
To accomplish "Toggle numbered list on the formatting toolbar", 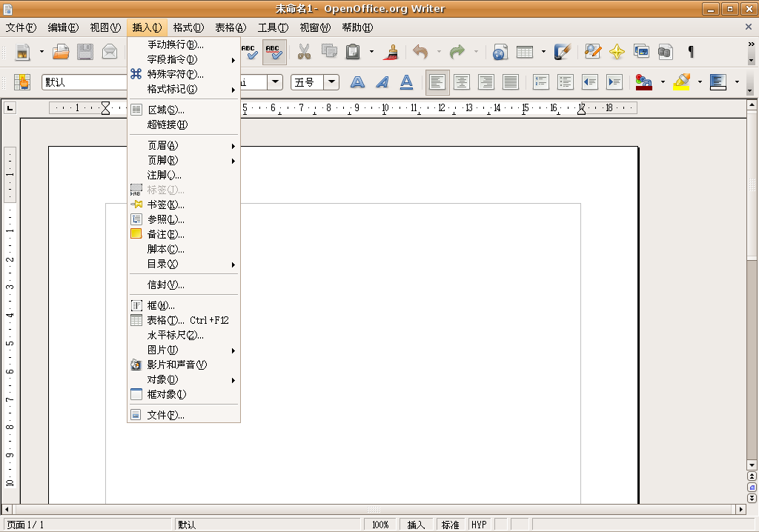I will pyautogui.click(x=540, y=82).
